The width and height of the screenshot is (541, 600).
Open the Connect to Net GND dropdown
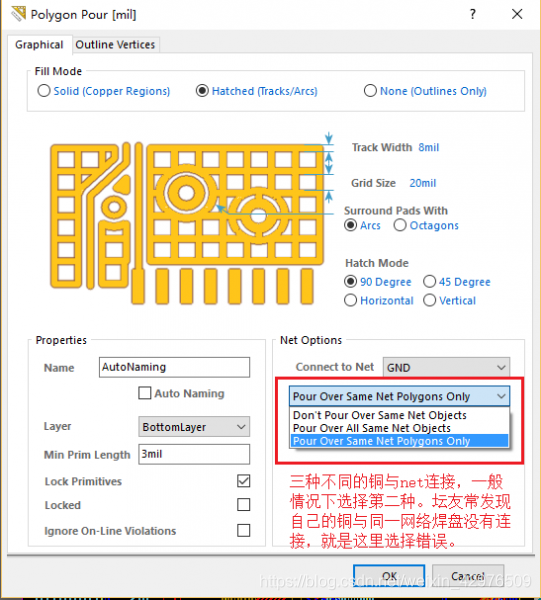pos(446,367)
